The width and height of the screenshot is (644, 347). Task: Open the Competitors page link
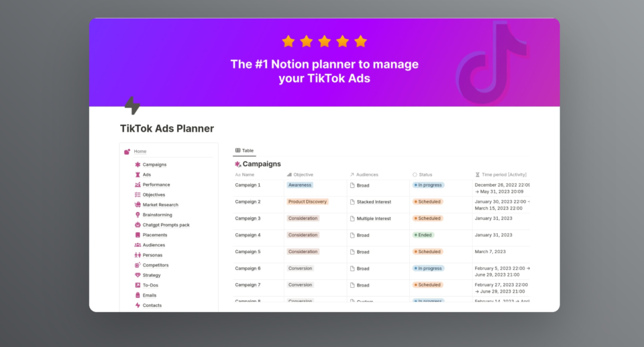[x=155, y=265]
